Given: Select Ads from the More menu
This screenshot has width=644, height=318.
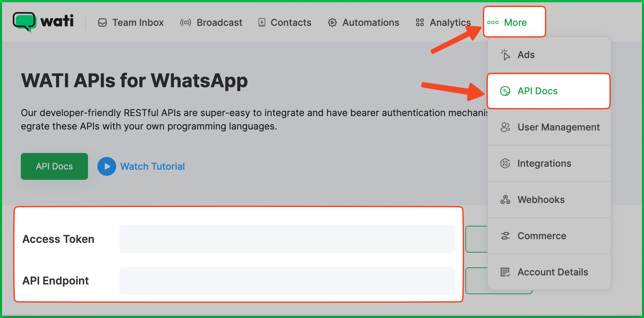Looking at the screenshot, I should point(526,55).
